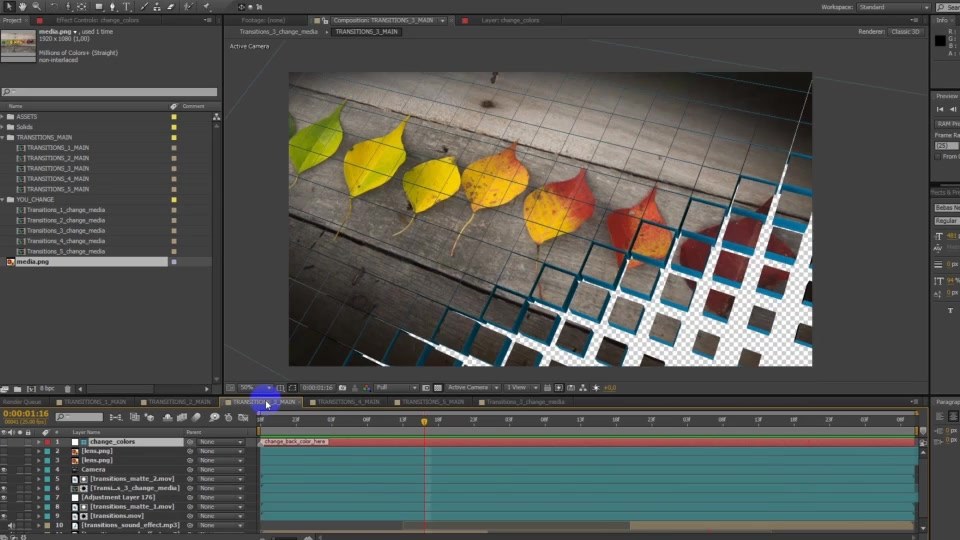Click the Renderer Classic 3D button

tap(906, 31)
